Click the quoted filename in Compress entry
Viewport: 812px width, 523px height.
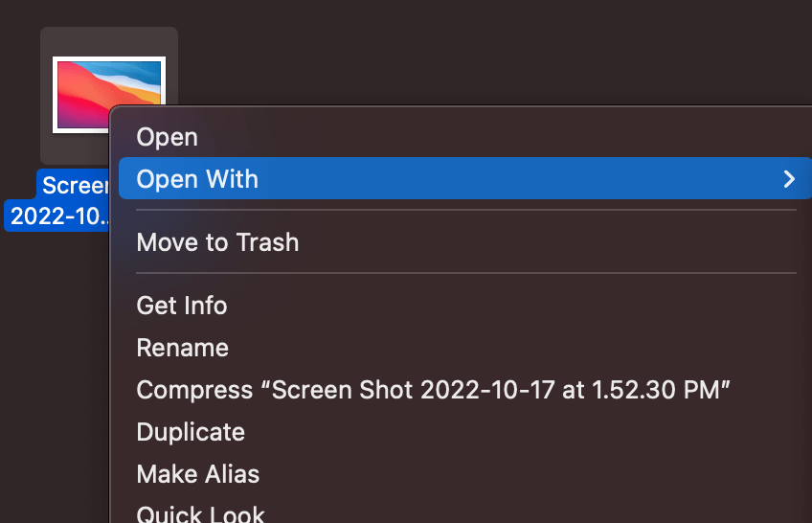498,390
